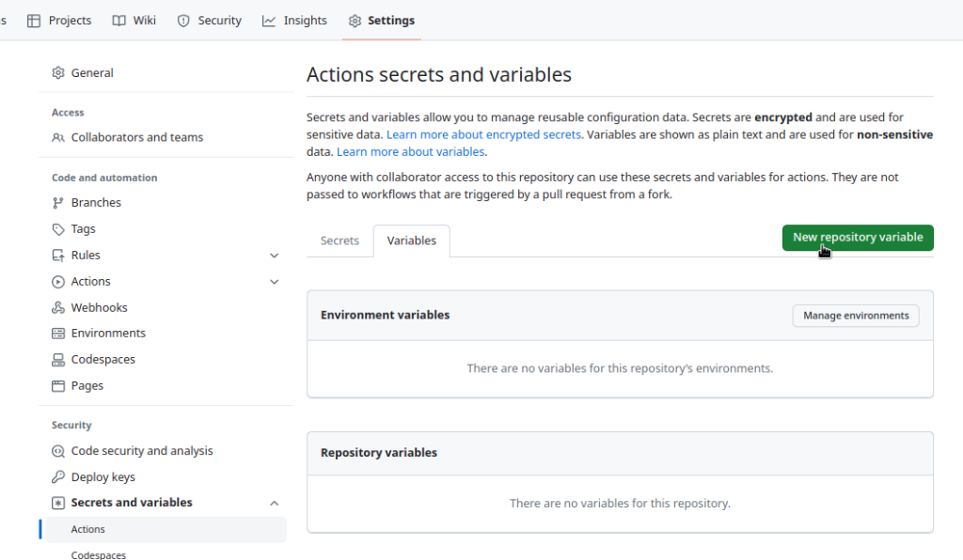
Task: Select the Branches settings icon
Action: 58,202
